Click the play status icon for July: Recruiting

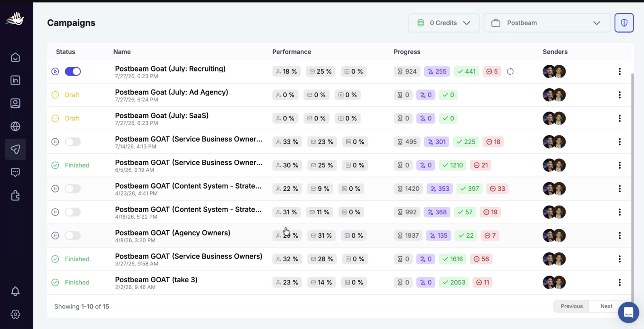[55, 72]
